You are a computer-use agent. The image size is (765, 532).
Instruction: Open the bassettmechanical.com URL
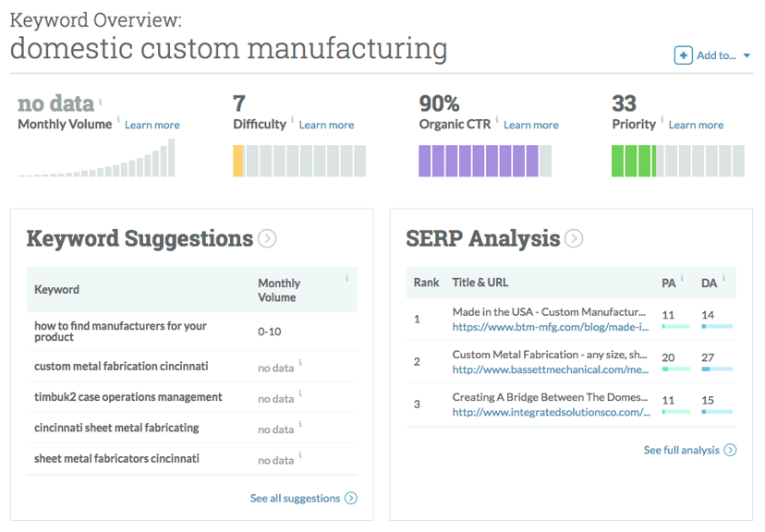(x=551, y=369)
